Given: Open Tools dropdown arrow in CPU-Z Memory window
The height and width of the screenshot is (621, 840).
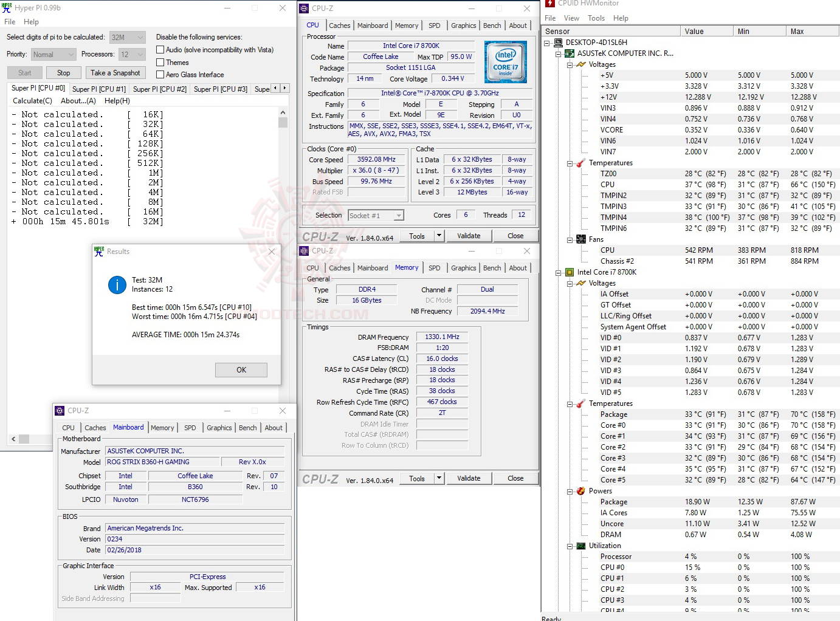Looking at the screenshot, I should [439, 478].
